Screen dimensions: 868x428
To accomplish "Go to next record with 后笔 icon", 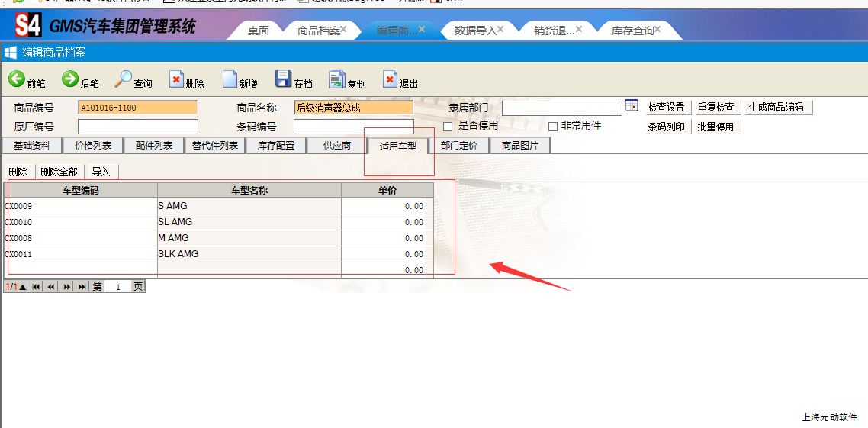I will [x=70, y=79].
